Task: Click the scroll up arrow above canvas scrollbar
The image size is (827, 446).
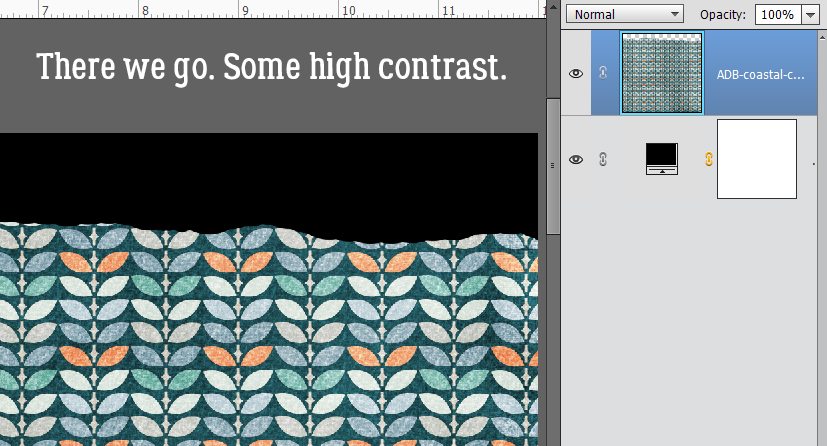Action: point(553,7)
